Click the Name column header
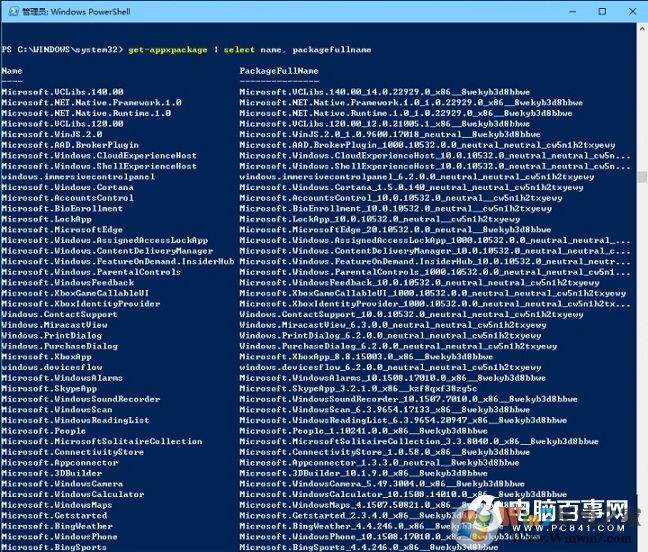 click(12, 71)
